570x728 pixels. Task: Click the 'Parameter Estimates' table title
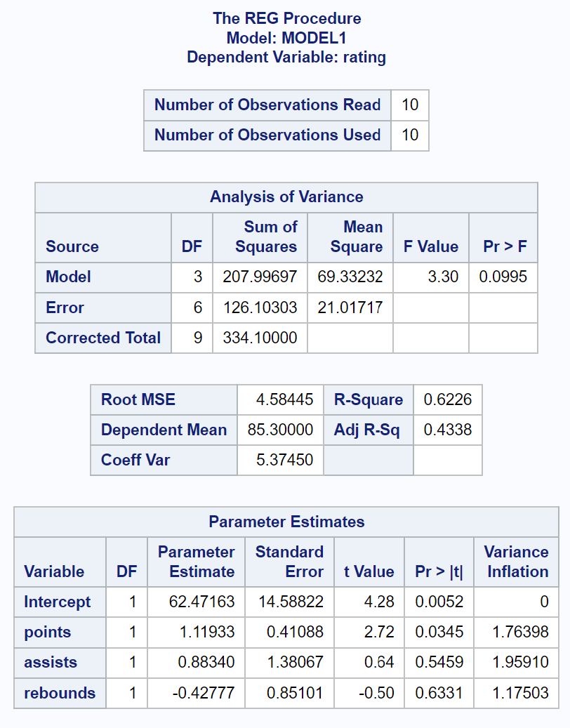286,522
